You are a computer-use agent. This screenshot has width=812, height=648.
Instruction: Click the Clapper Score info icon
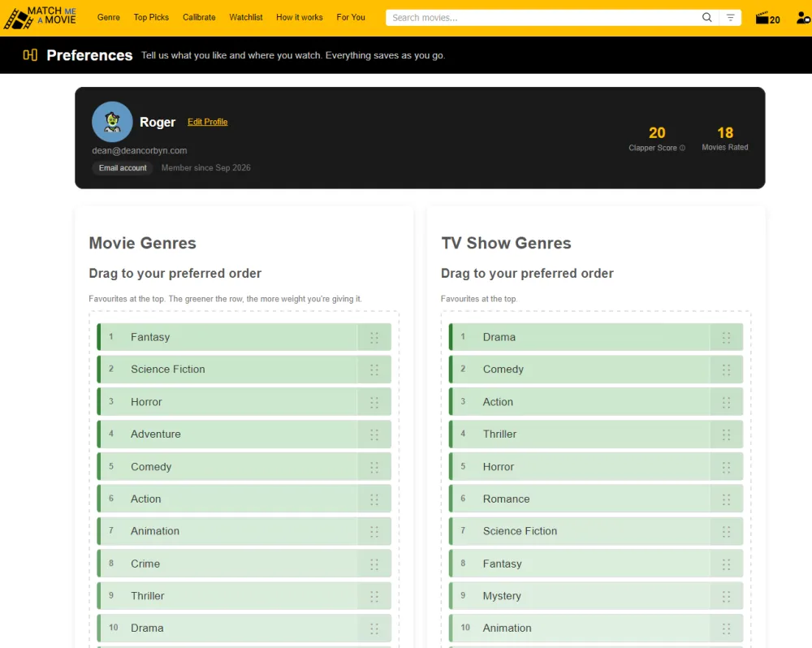[x=682, y=148]
